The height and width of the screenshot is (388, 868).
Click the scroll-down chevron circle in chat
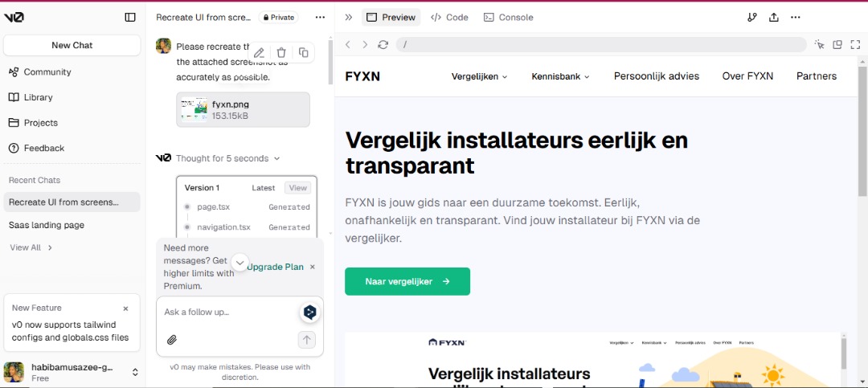[240, 262]
